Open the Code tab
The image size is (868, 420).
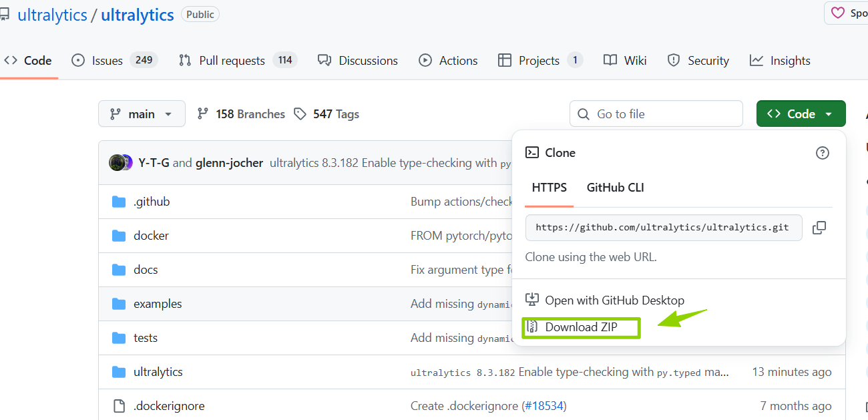click(x=27, y=61)
